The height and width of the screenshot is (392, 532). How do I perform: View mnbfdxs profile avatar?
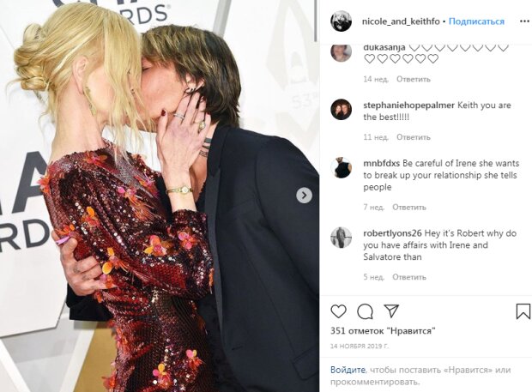[x=341, y=167]
